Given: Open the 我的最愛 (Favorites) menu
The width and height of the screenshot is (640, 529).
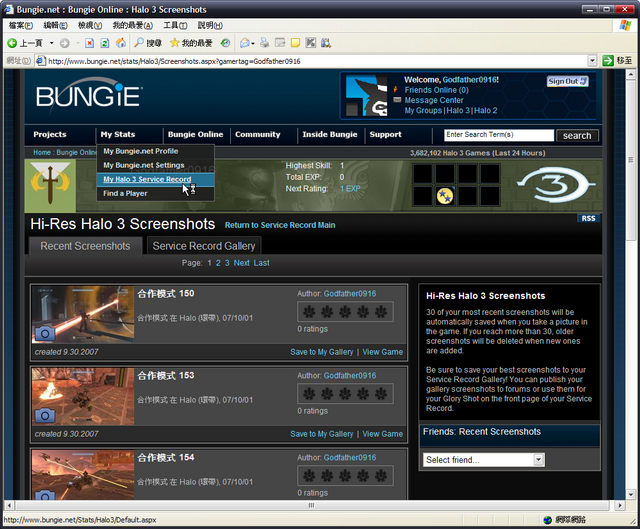Looking at the screenshot, I should coord(133,25).
